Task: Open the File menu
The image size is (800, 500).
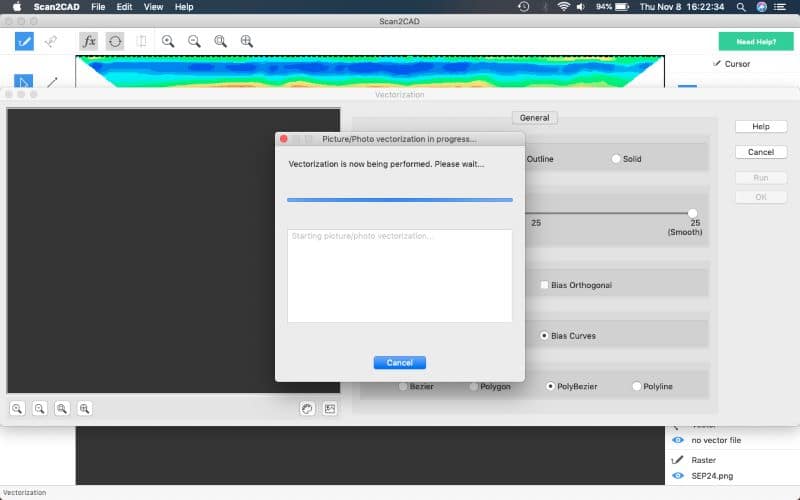Action: click(98, 7)
